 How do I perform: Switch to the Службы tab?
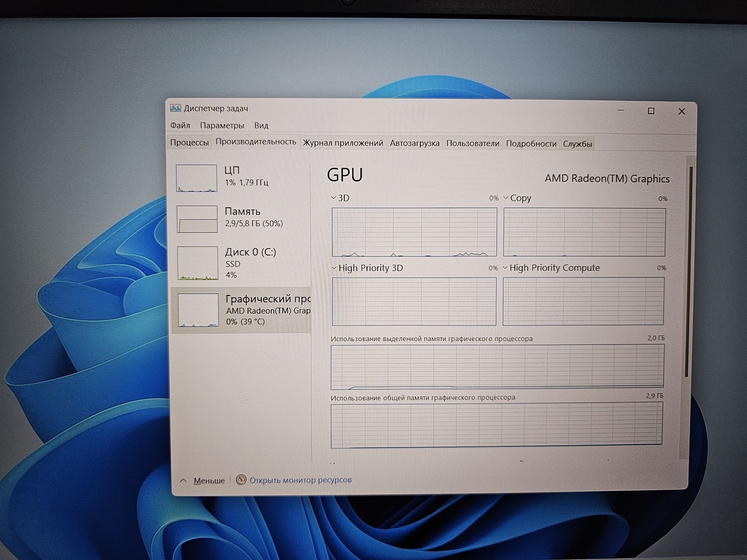pos(577,144)
